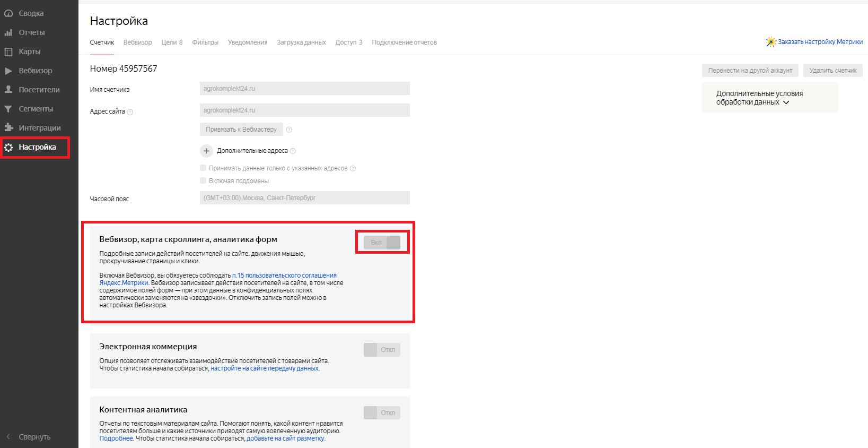Switch to the Фильтры tab
The image size is (868, 448).
[205, 42]
